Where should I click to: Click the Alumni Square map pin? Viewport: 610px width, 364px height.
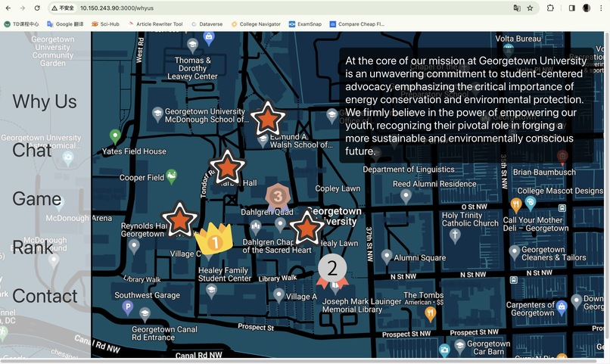[x=386, y=257]
